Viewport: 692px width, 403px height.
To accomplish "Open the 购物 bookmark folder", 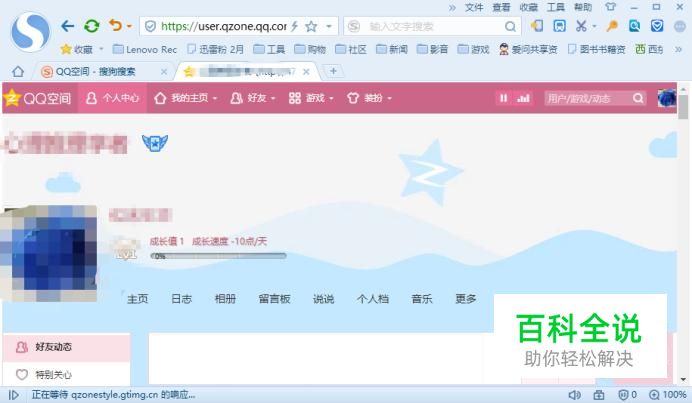I will click(310, 49).
